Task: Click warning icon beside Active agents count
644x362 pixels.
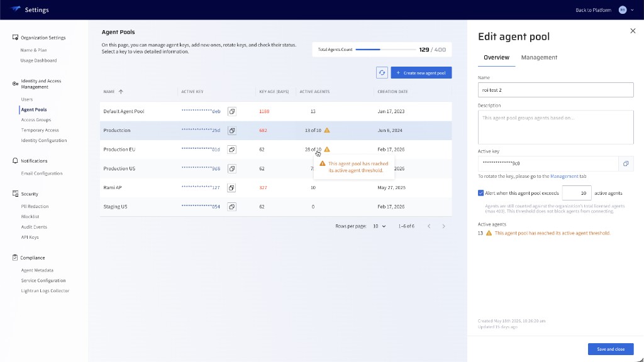Action: (x=489, y=233)
